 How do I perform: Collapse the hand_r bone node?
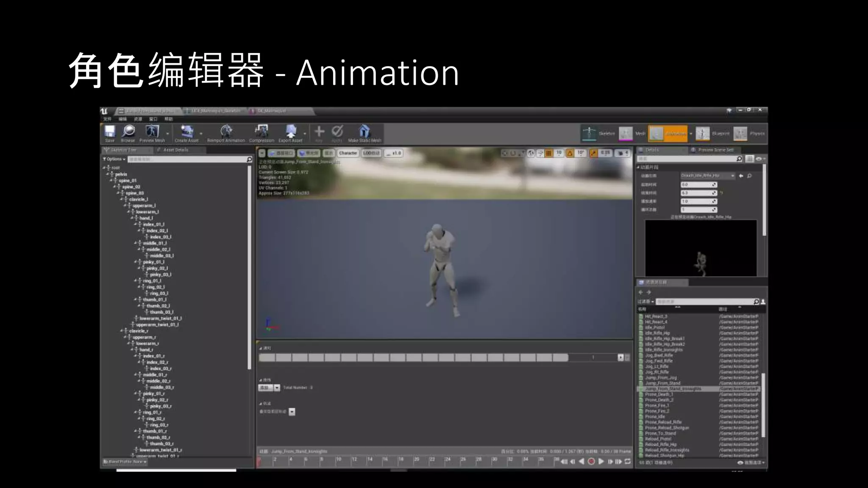132,349
